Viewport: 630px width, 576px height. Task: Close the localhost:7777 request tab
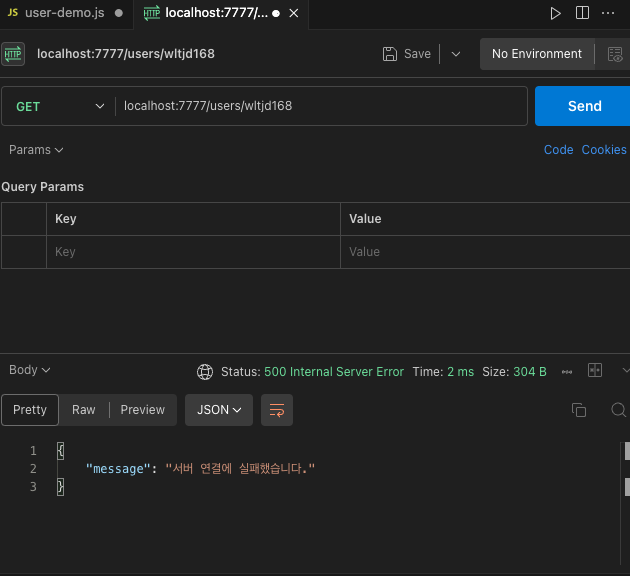(x=294, y=13)
